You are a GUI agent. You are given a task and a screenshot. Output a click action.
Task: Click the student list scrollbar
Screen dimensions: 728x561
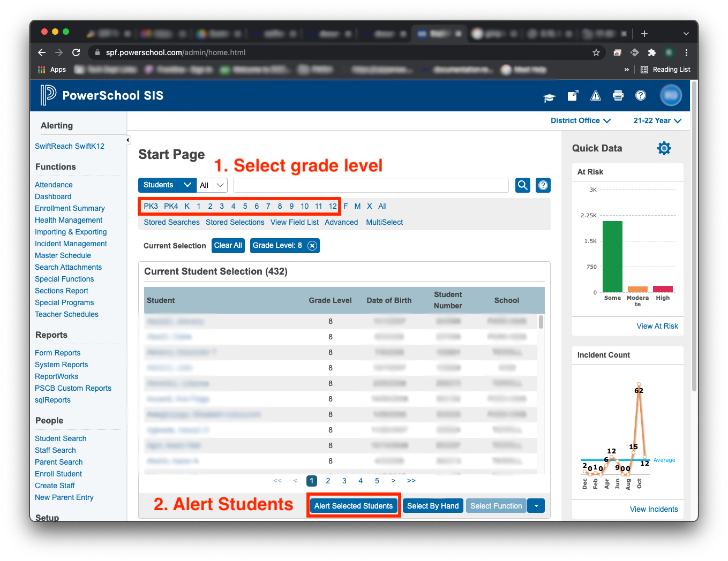pyautogui.click(x=541, y=322)
